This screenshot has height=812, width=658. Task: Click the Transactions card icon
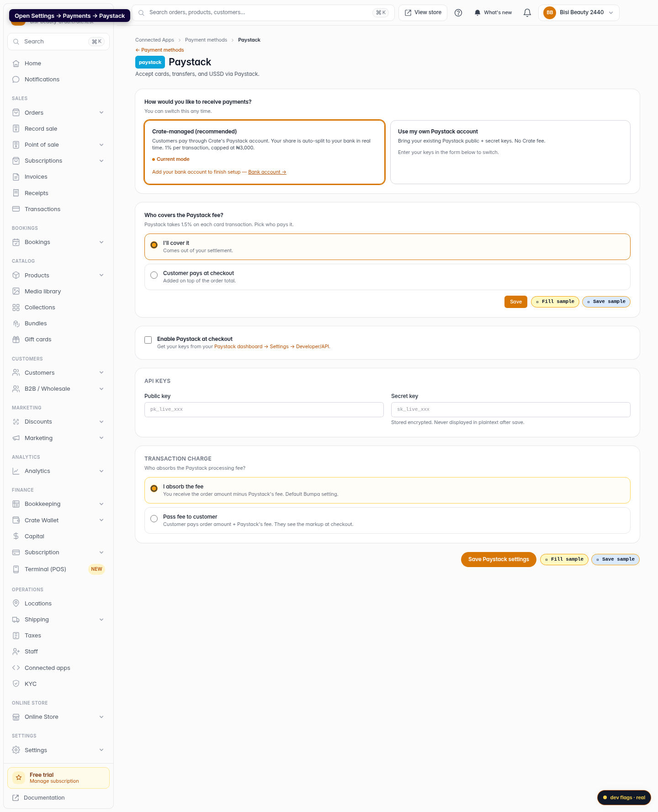click(x=16, y=209)
